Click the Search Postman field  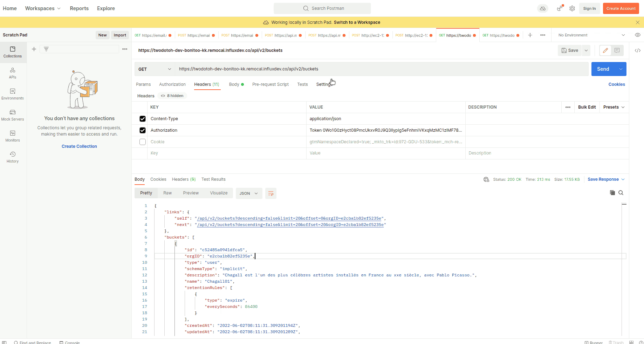pyautogui.click(x=322, y=8)
